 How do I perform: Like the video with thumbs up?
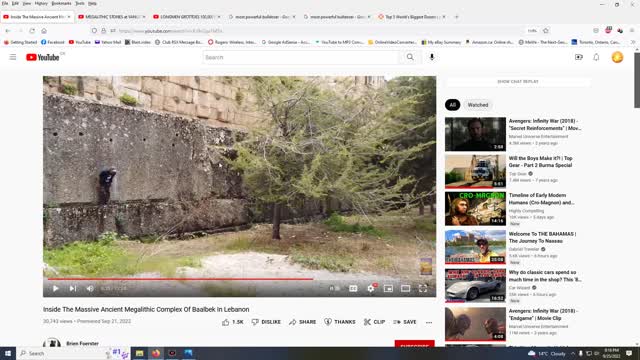233,322
